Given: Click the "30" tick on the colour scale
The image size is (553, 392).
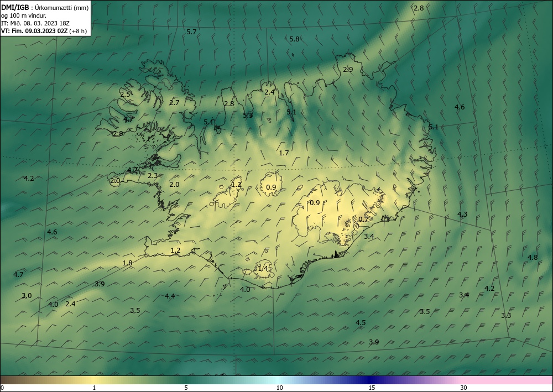Looking at the screenshot, I should [464, 388].
